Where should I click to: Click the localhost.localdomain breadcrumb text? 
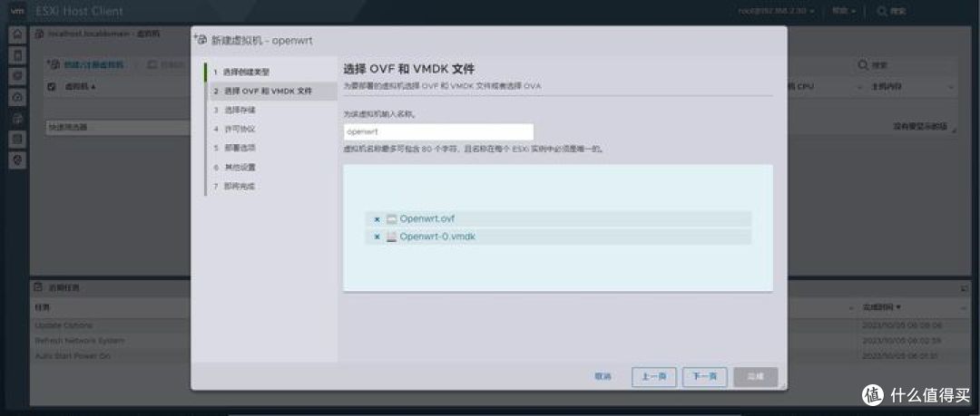point(89,34)
